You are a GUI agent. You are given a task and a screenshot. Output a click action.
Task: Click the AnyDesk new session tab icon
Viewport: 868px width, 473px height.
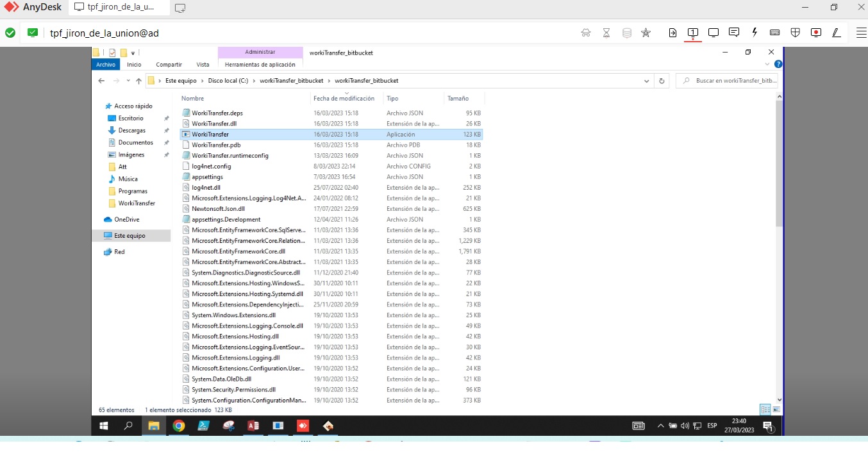tap(180, 8)
